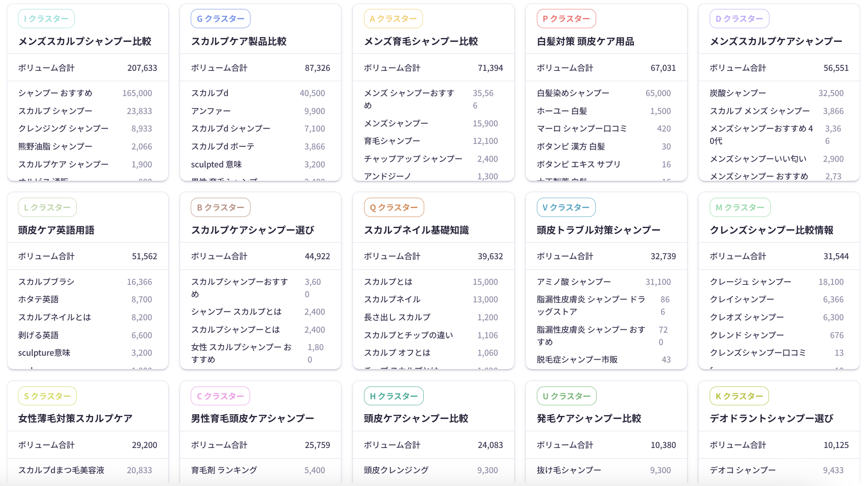Select the P クラスター tag
The image size is (868, 486).
tap(566, 19)
